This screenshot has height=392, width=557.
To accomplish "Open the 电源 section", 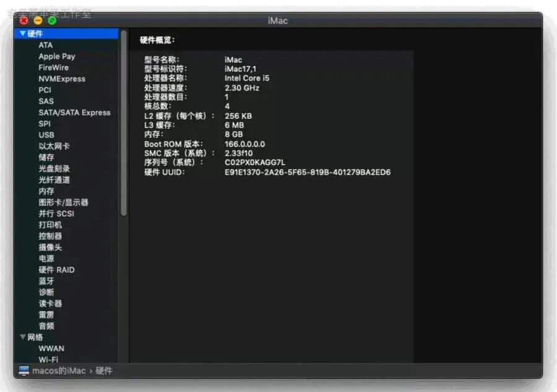I will coord(46,258).
